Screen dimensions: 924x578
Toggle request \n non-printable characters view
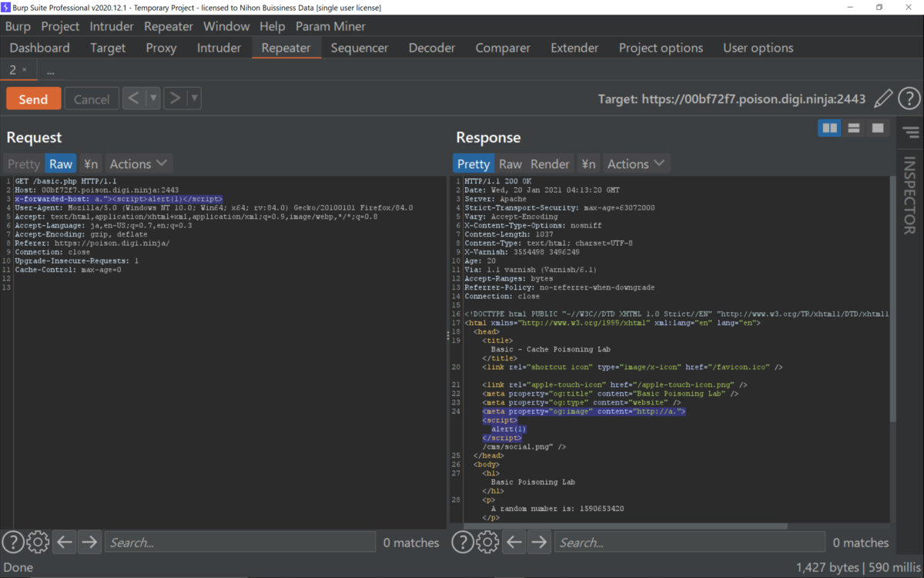[91, 163]
